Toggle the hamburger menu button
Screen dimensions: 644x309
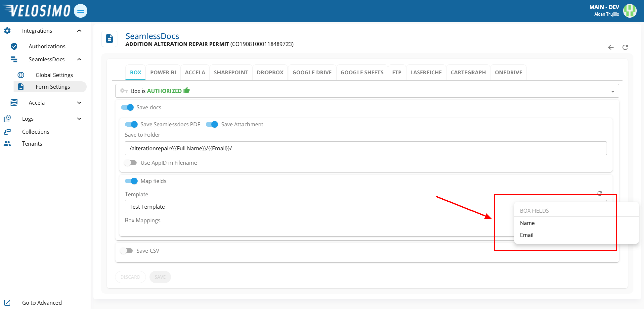point(80,11)
